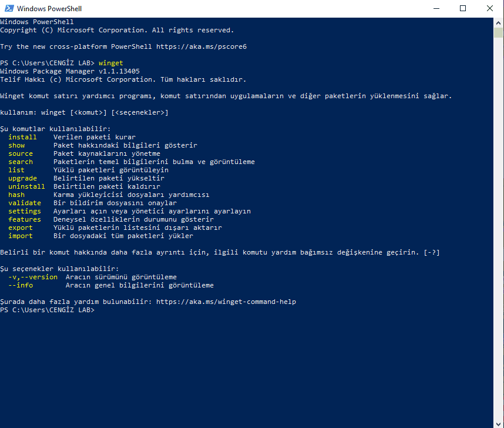The width and height of the screenshot is (504, 428).
Task: Click the https://aka.ms/pscore6 URL text
Action: click(x=201, y=46)
